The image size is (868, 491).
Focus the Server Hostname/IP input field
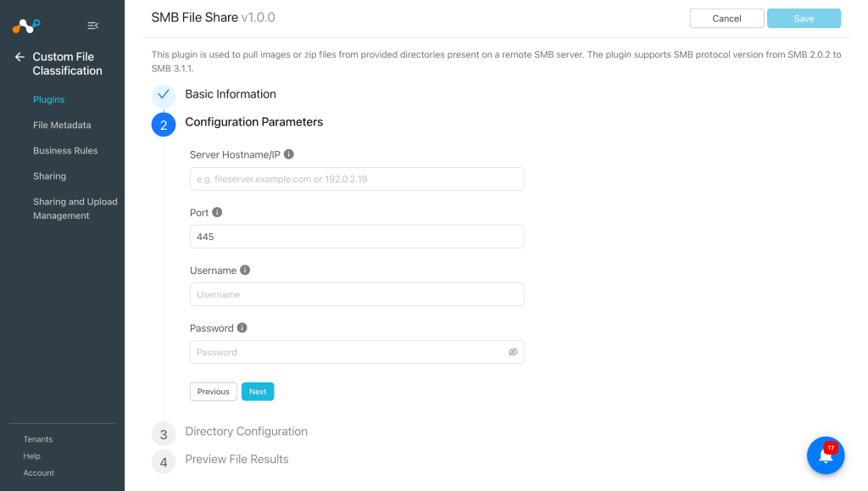click(357, 179)
